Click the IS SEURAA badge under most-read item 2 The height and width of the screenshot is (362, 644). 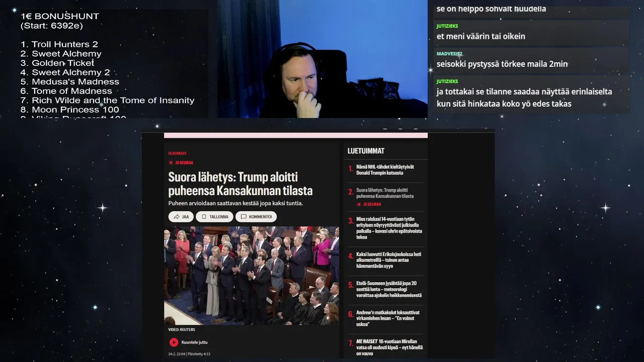click(369, 205)
